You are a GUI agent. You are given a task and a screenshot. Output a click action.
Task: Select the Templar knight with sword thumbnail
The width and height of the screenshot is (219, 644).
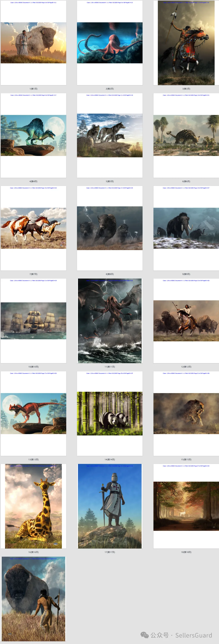110,506
